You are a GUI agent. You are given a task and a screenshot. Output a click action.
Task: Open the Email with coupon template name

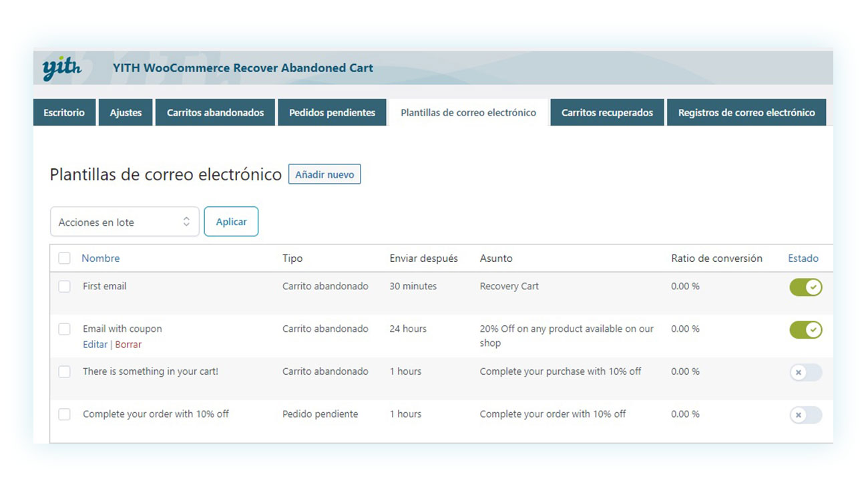[122, 329]
